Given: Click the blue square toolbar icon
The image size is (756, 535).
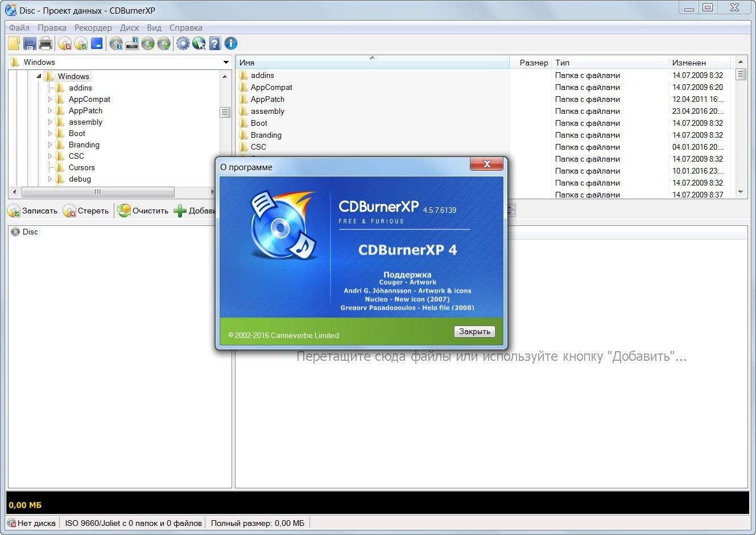Looking at the screenshot, I should (97, 43).
